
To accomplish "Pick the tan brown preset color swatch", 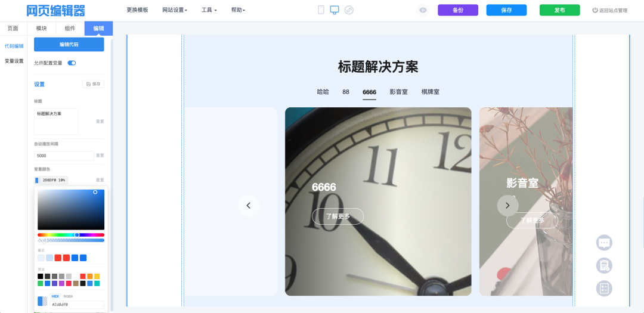I will [76, 283].
